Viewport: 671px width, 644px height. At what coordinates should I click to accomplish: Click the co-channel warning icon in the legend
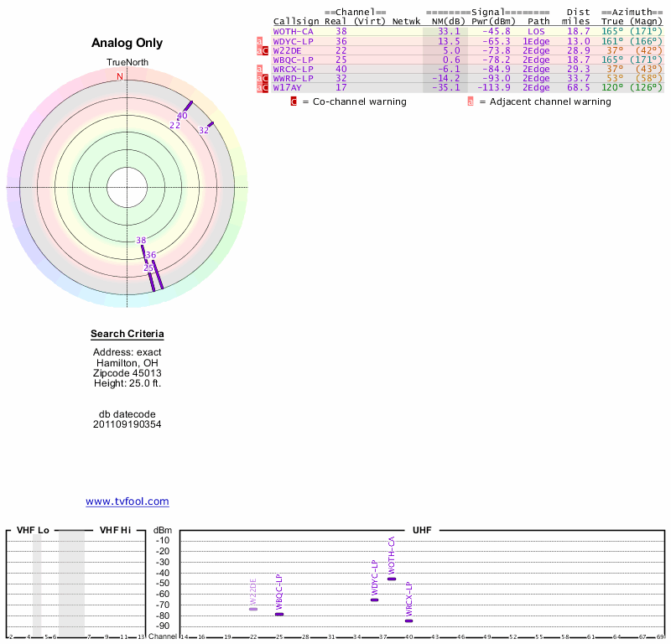(294, 101)
